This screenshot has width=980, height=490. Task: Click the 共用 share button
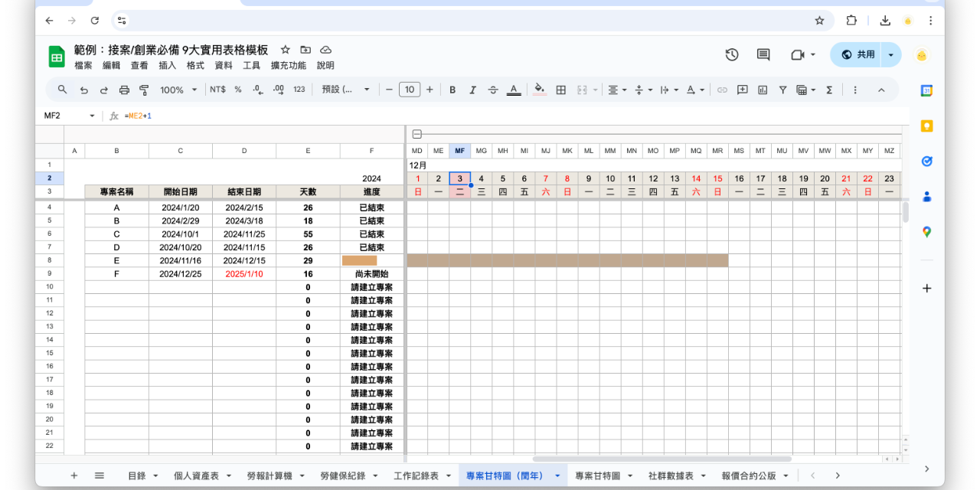click(x=857, y=54)
